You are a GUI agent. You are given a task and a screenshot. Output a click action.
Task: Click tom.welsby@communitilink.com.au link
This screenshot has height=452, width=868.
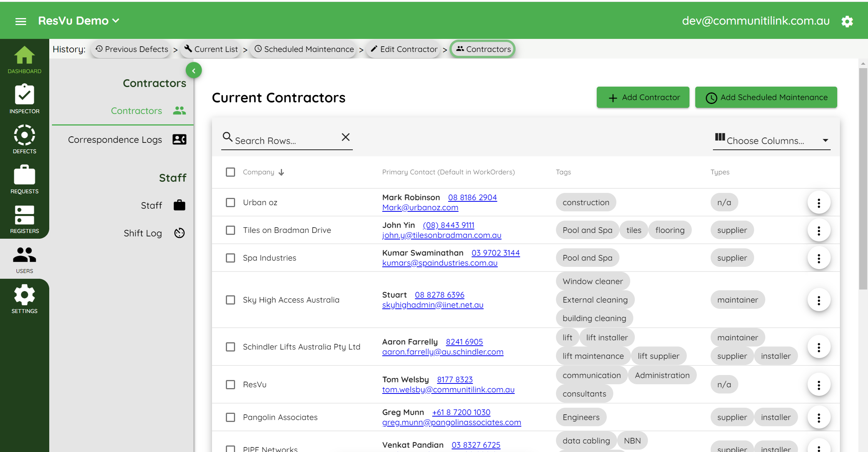448,390
